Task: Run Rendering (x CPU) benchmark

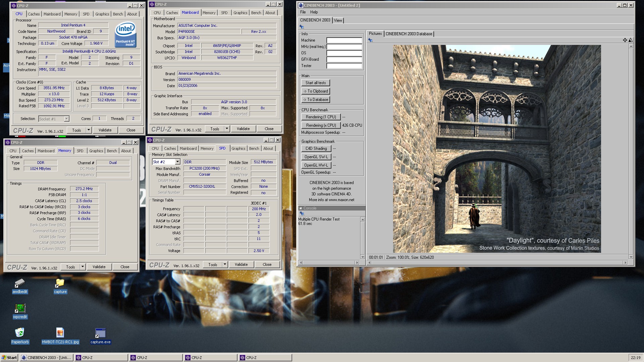Action: 321,125
